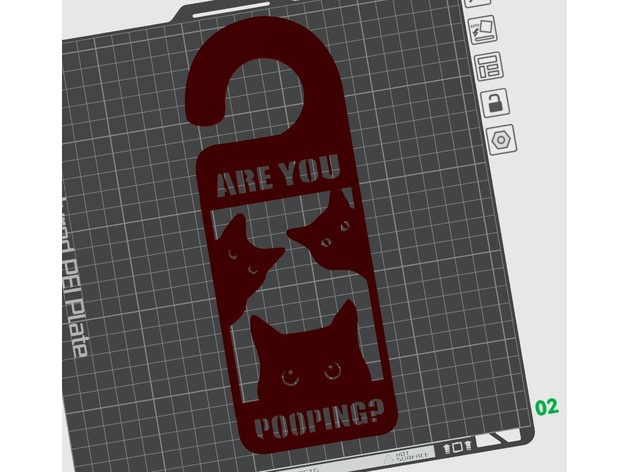Click the partially visible top plate icon
The width and height of the screenshot is (628, 472).
point(473,4)
